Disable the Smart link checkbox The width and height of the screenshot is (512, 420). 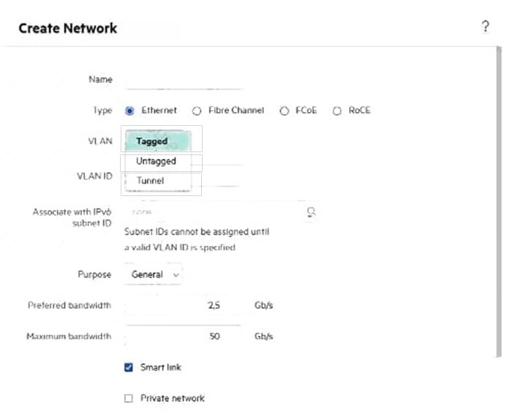click(x=129, y=367)
